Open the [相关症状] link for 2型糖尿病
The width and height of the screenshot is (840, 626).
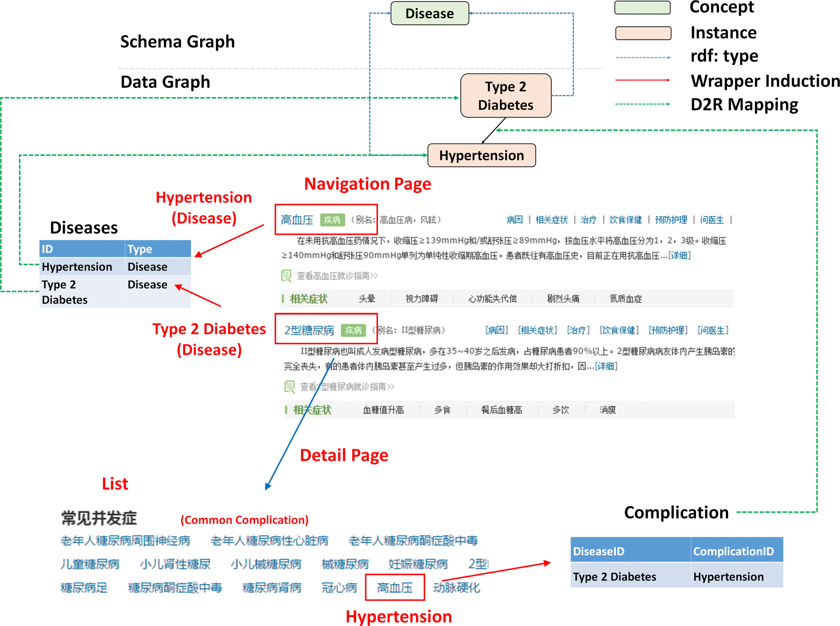click(537, 330)
